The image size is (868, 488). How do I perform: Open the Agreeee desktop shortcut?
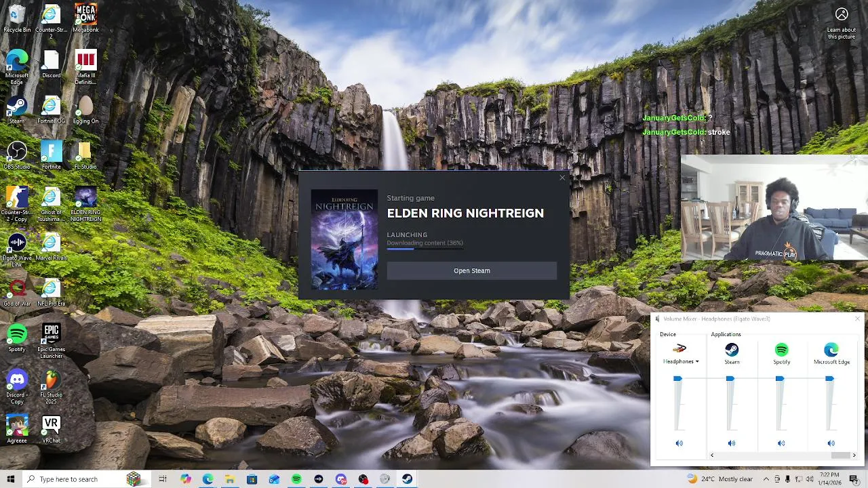[x=17, y=429]
